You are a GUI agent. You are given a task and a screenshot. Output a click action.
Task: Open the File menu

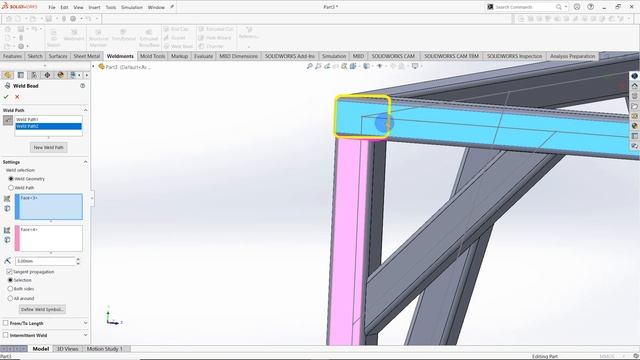[x=52, y=7]
